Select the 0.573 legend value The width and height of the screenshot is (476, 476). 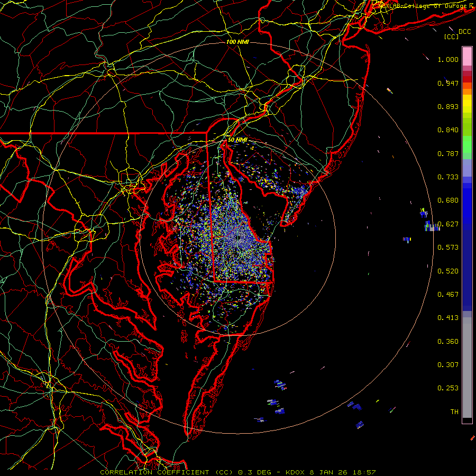click(448, 248)
